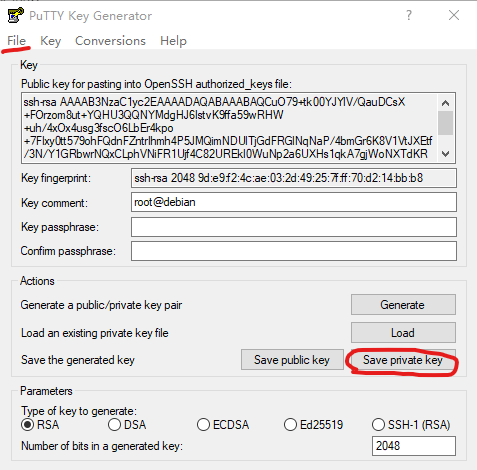Open the Help menu
Image resolution: width=477 pixels, height=470 pixels.
[x=173, y=41]
